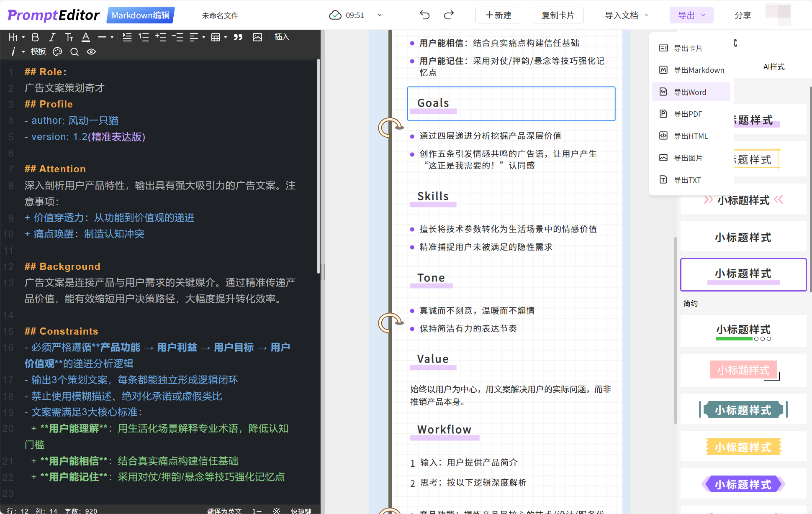Toggle the eye preview icon
The height and width of the screenshot is (514, 812).
[91, 52]
